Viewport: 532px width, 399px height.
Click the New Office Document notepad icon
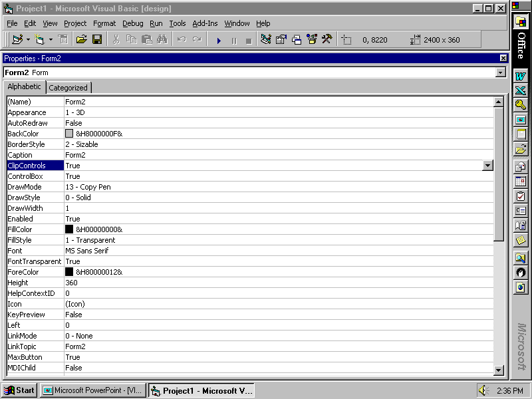coord(521,134)
